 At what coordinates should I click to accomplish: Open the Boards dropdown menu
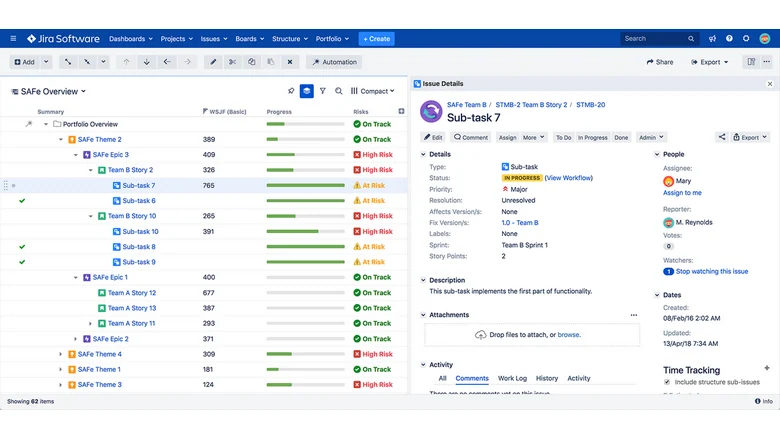coord(250,39)
